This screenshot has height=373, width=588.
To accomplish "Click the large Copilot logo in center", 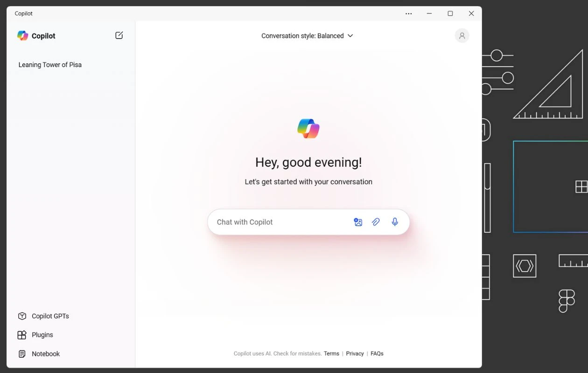I will pos(308,128).
